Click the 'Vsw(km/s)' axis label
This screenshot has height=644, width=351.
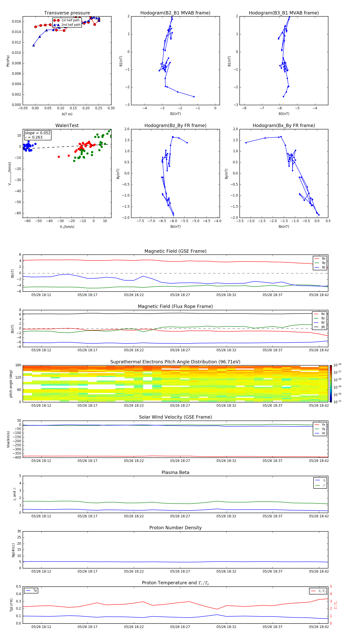point(8,439)
